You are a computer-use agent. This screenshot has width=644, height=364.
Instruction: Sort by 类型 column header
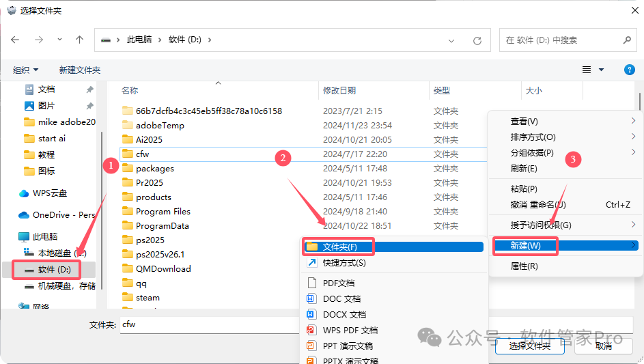[x=442, y=90]
